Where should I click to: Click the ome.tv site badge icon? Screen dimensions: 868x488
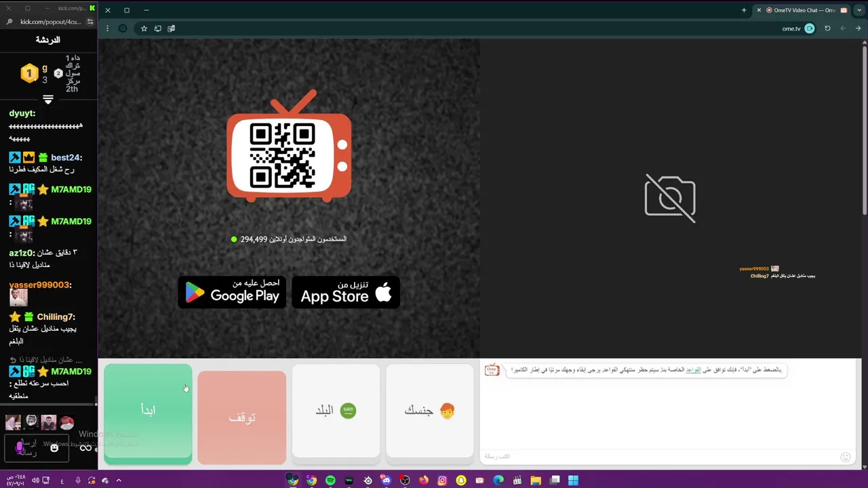coord(809,28)
